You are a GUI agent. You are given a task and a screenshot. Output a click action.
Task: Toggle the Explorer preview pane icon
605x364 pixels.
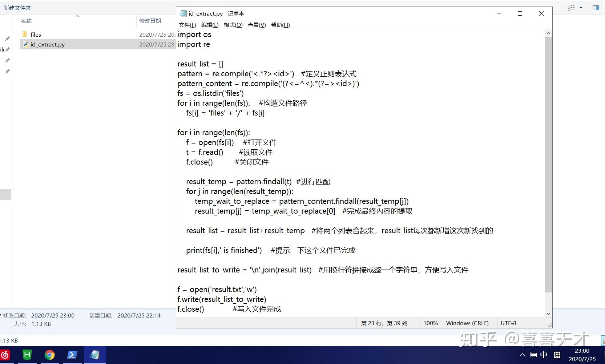pos(596,8)
